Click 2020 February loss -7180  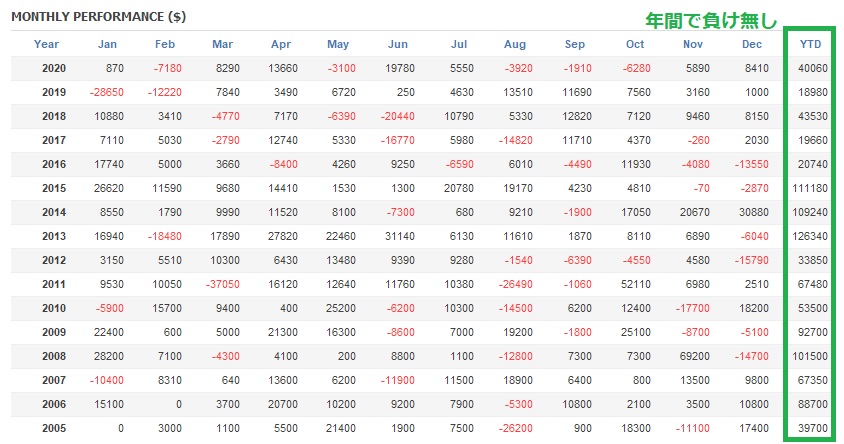[x=167, y=68]
